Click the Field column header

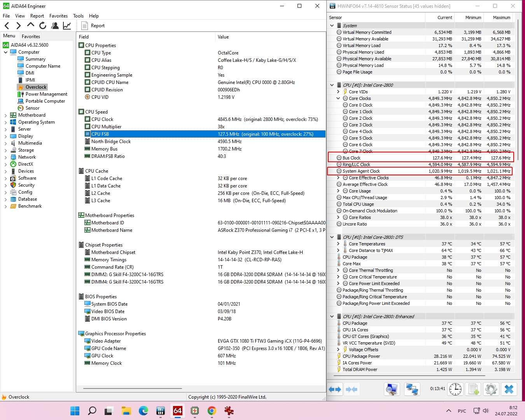pos(145,37)
